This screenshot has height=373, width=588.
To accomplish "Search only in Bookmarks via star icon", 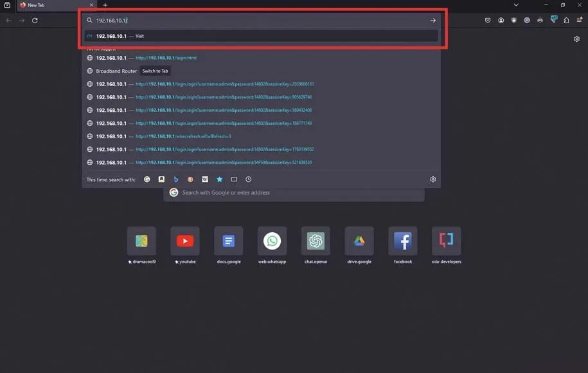I will tap(220, 179).
